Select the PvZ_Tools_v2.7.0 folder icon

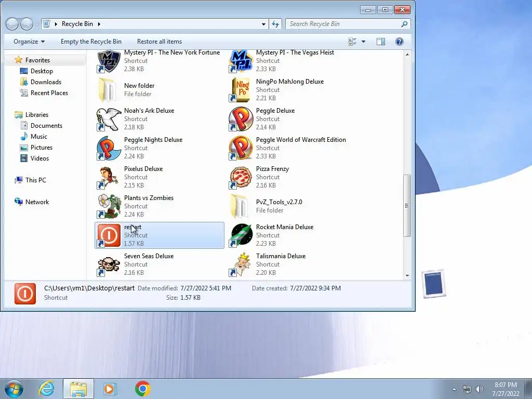(241, 206)
